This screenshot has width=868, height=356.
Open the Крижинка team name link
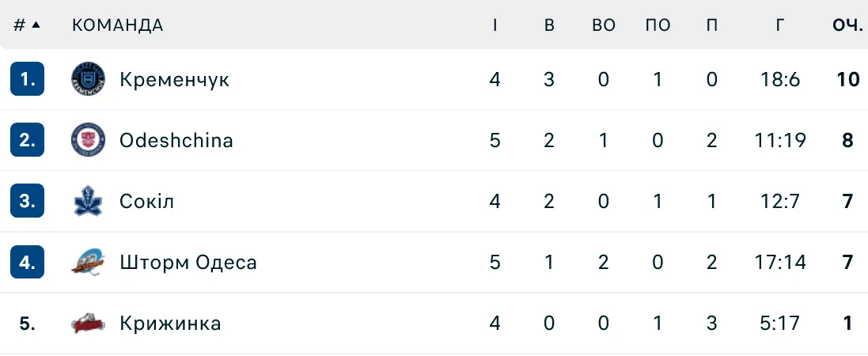tap(170, 323)
